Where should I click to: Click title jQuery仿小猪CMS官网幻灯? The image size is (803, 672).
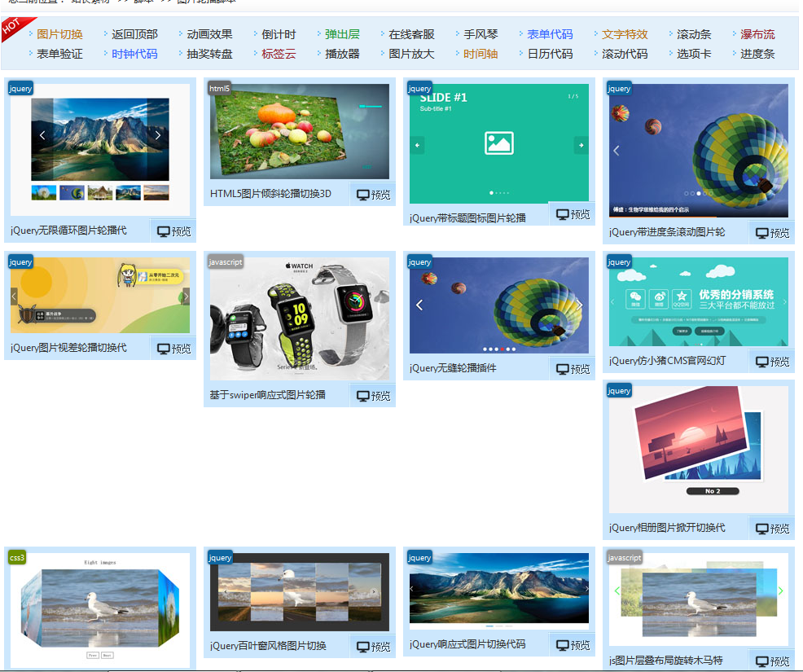667,361
